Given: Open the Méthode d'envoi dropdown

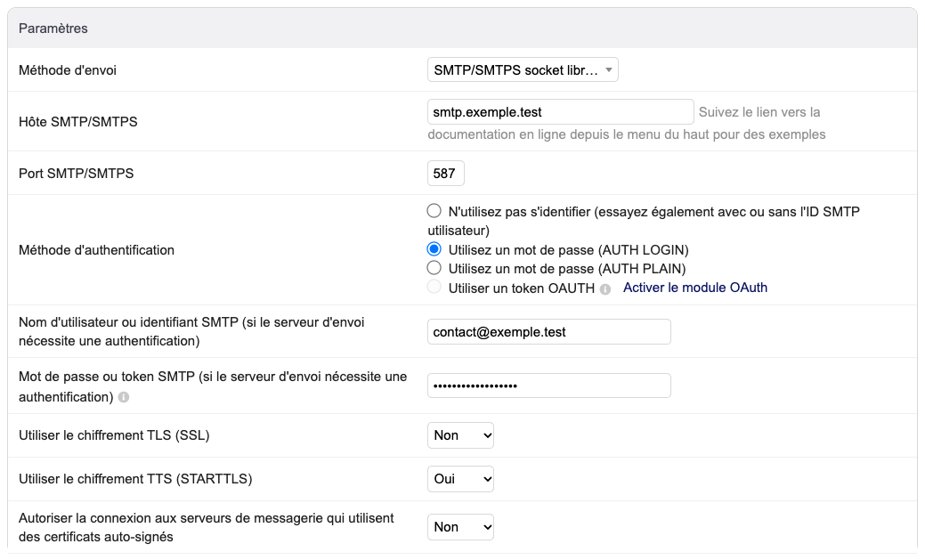Looking at the screenshot, I should [x=523, y=69].
